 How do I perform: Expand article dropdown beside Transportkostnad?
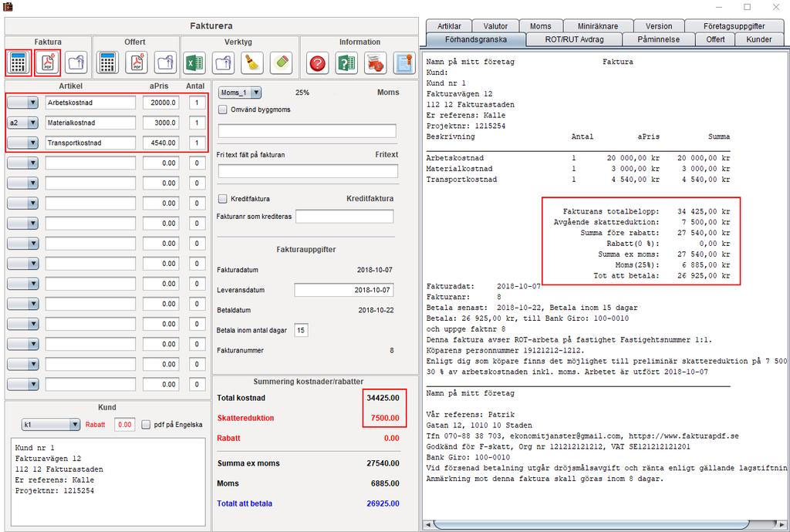[22, 143]
